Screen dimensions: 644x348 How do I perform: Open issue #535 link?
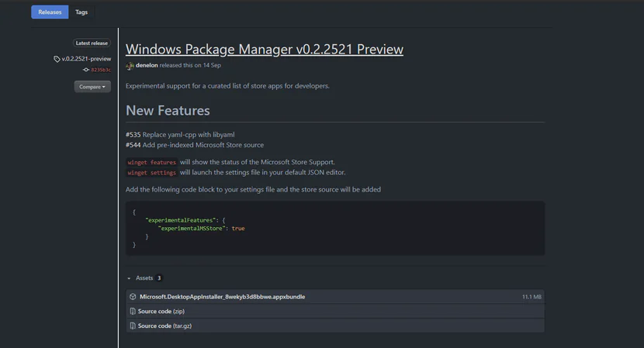point(133,135)
